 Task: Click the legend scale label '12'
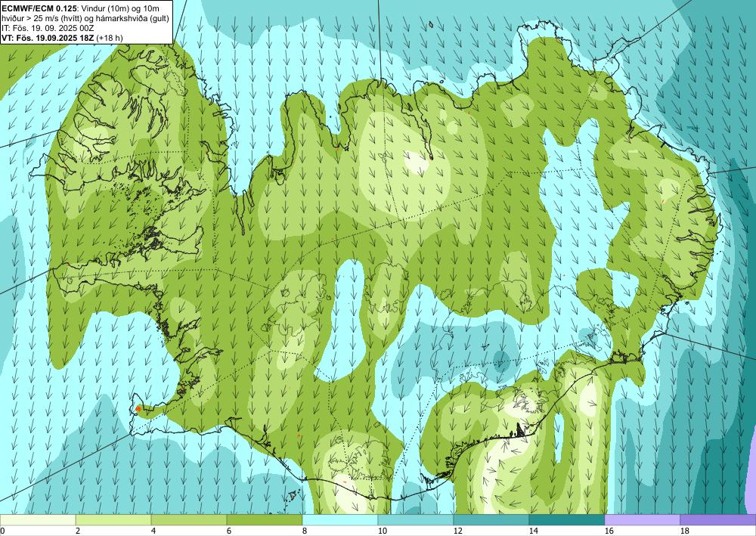[458, 531]
